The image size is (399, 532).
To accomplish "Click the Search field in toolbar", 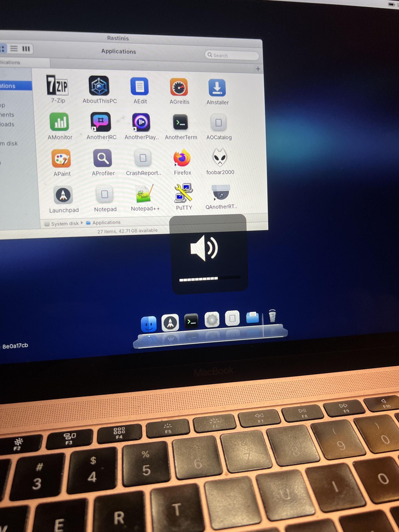I will click(232, 55).
